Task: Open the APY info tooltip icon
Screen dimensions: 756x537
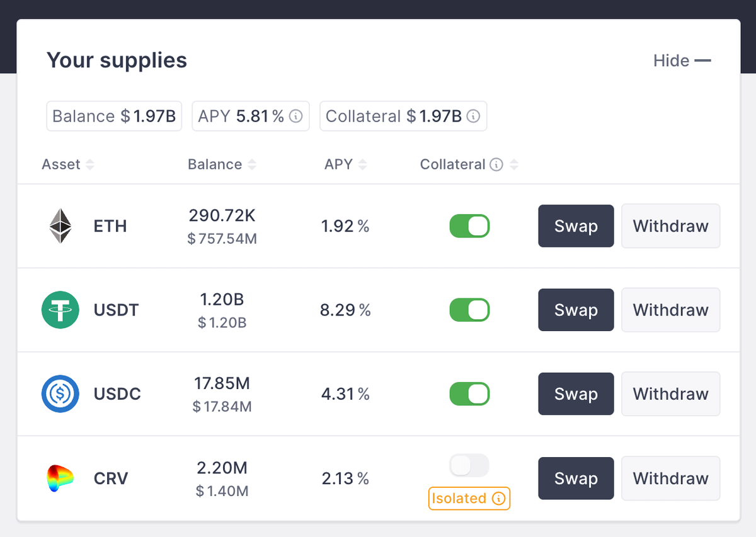Action: [x=296, y=116]
